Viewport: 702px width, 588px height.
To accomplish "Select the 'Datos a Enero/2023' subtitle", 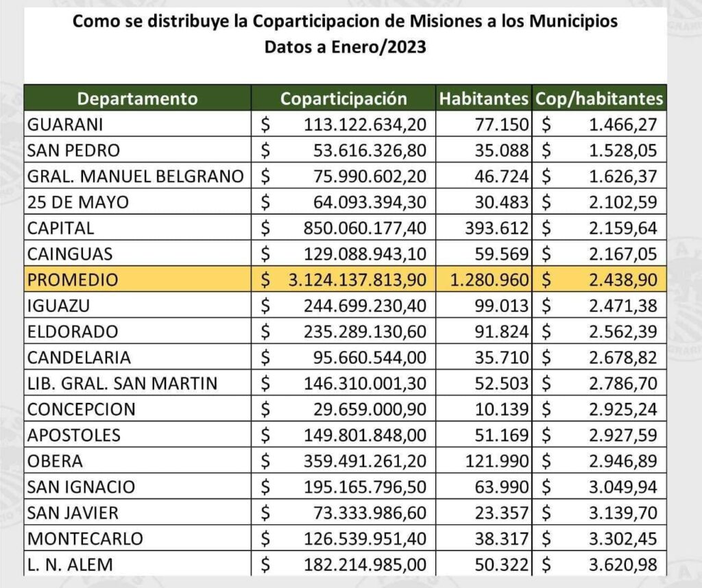I will pyautogui.click(x=345, y=49).
